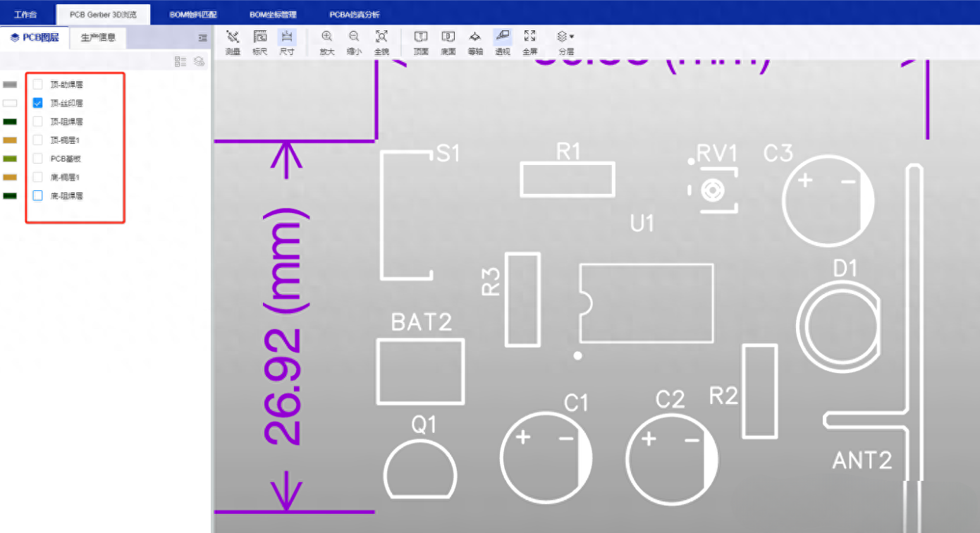
Task: Switch to the 生产信息 panel tab
Action: pos(98,37)
